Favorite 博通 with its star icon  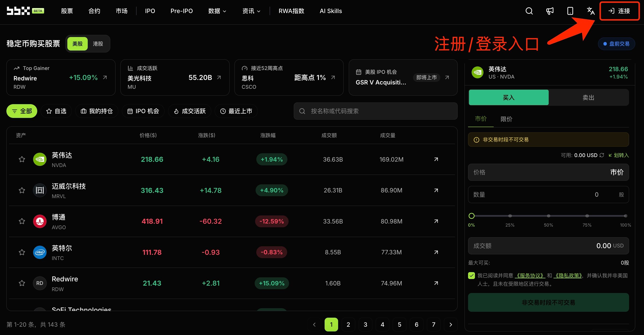click(x=22, y=221)
